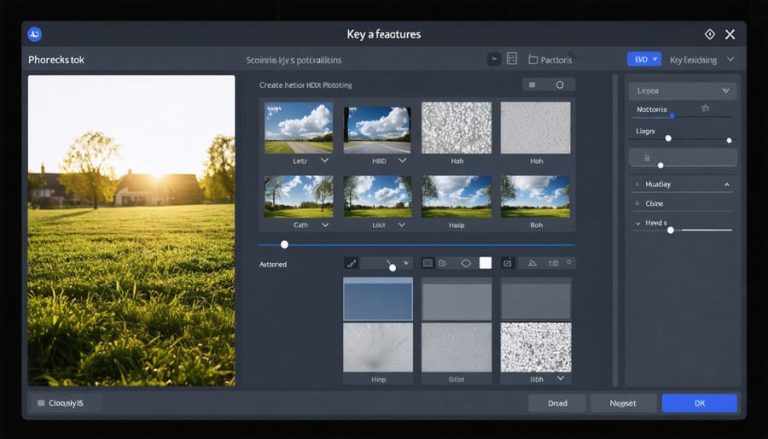Select the Letr sky road thumbnail

click(x=299, y=127)
